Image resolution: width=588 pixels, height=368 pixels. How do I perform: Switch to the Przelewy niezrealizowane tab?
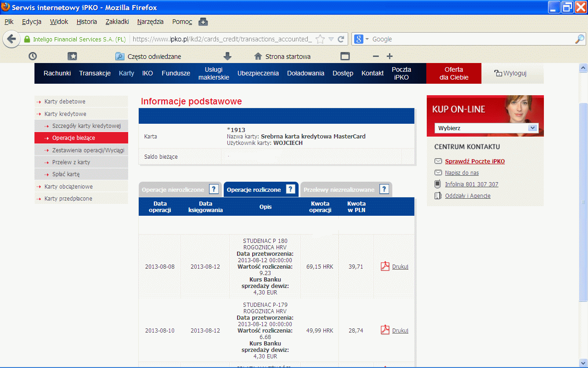pyautogui.click(x=339, y=190)
